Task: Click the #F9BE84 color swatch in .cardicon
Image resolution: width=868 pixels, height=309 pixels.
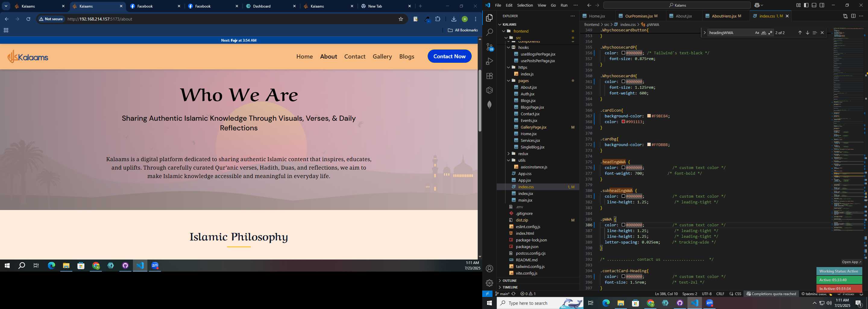Action: click(x=649, y=116)
